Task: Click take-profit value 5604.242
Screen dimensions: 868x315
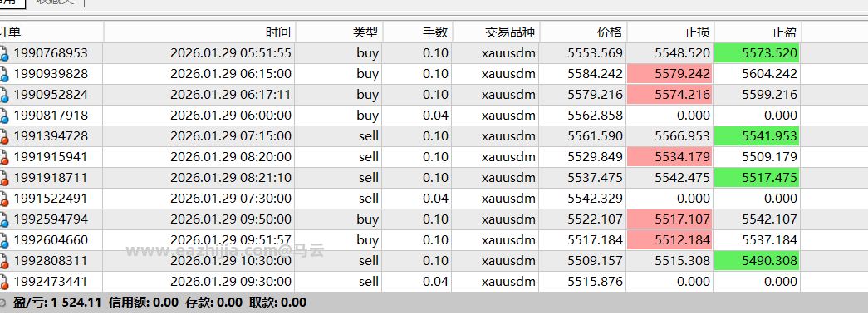Action: pyautogui.click(x=770, y=74)
